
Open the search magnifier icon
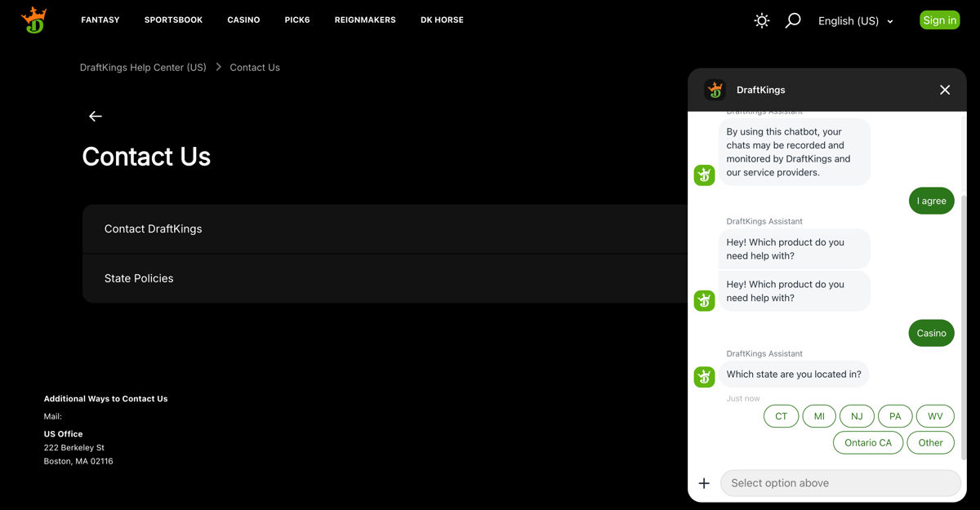(x=793, y=20)
